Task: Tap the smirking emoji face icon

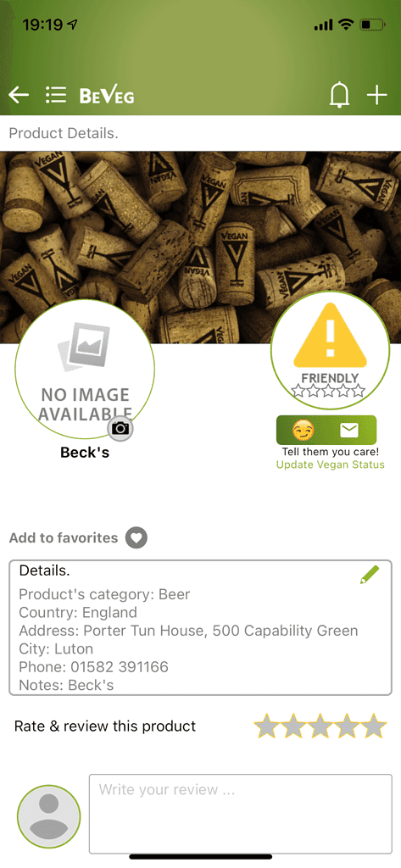Action: [x=303, y=430]
